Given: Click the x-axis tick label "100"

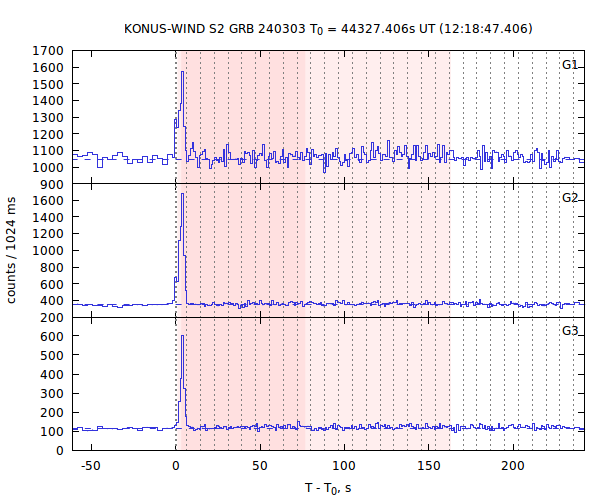Looking at the screenshot, I should click(x=344, y=466).
